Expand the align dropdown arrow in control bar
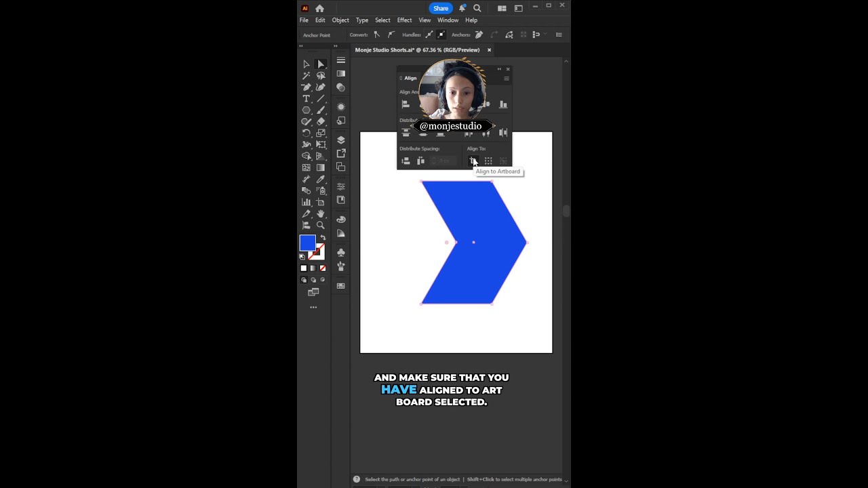The width and height of the screenshot is (868, 488). [x=545, y=35]
